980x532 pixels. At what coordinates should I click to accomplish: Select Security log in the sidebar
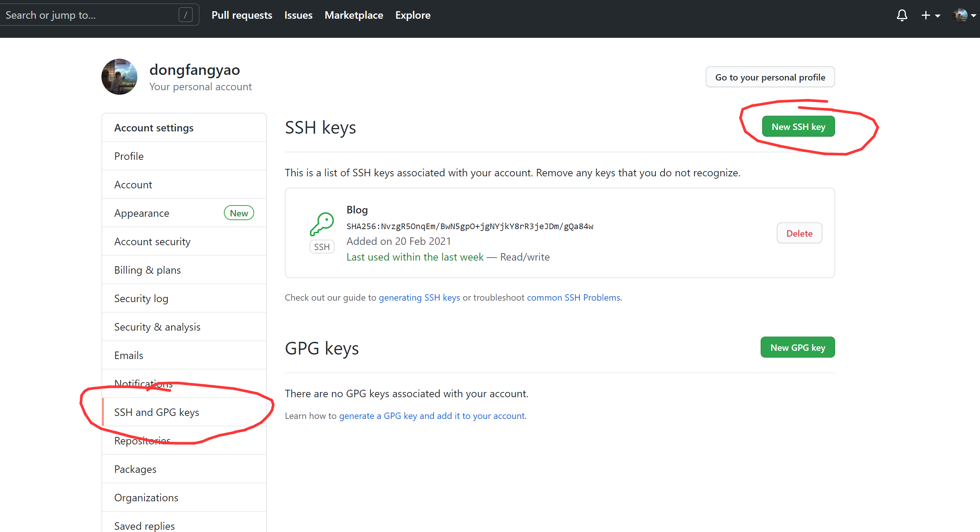184,299
